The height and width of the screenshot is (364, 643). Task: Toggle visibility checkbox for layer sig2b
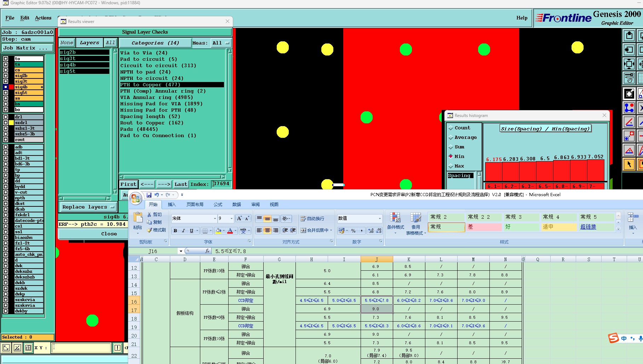coord(6,76)
